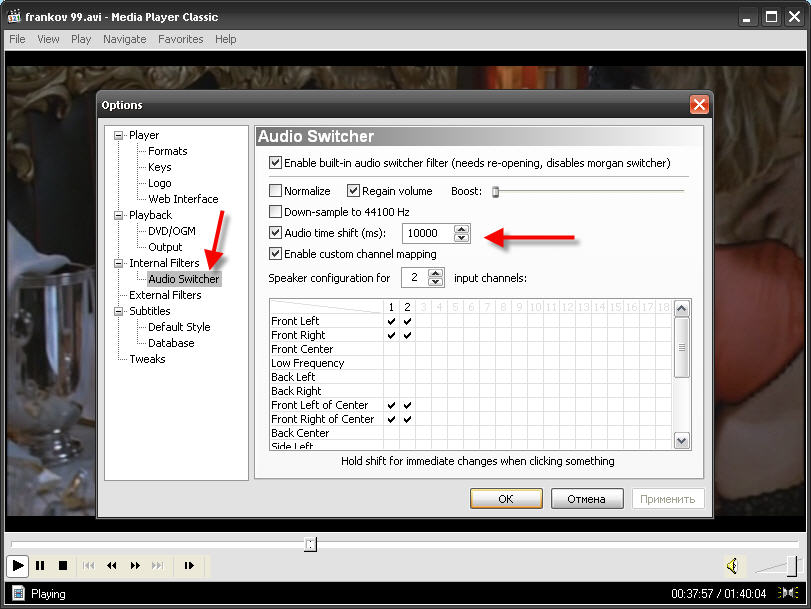Collapse the Player tree node
The image size is (811, 609).
[118, 135]
